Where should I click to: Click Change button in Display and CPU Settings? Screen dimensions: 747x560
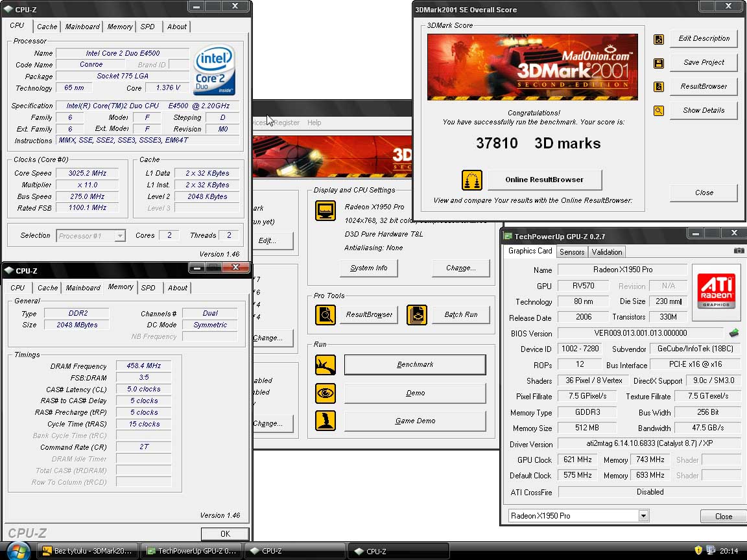click(460, 268)
